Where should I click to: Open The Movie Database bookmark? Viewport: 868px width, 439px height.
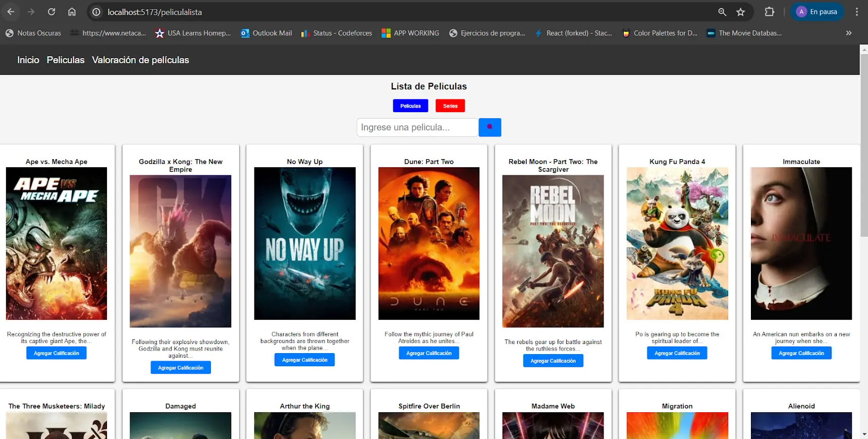[x=744, y=33]
